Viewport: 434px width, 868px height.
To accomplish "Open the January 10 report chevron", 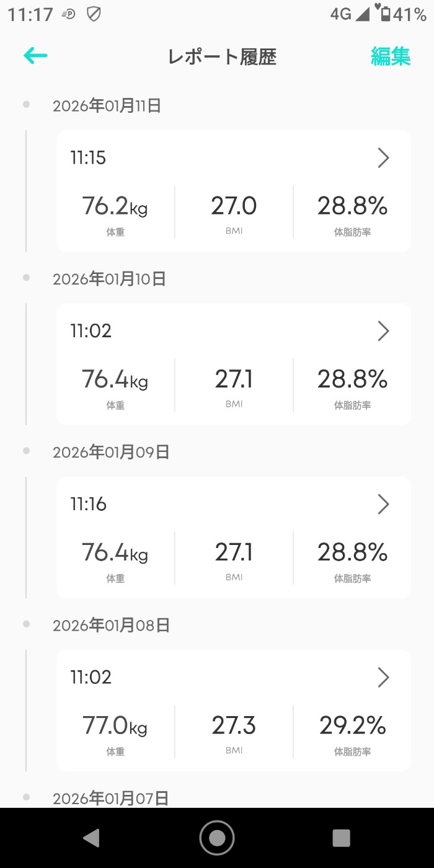I will (x=383, y=331).
